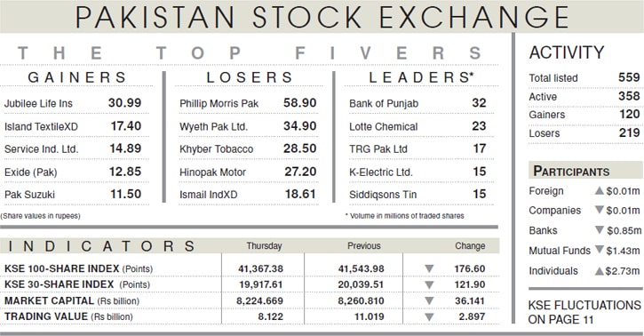
Task: Click the Bank of Punjab leader row
Action: coord(417,103)
